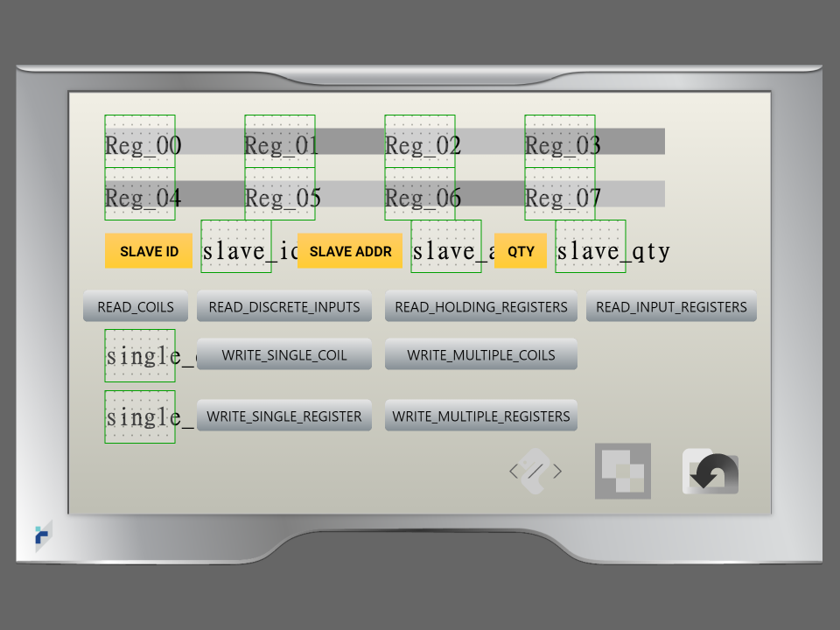Click the overlapping gray squares icon
840x630 pixels.
pyautogui.click(x=622, y=471)
